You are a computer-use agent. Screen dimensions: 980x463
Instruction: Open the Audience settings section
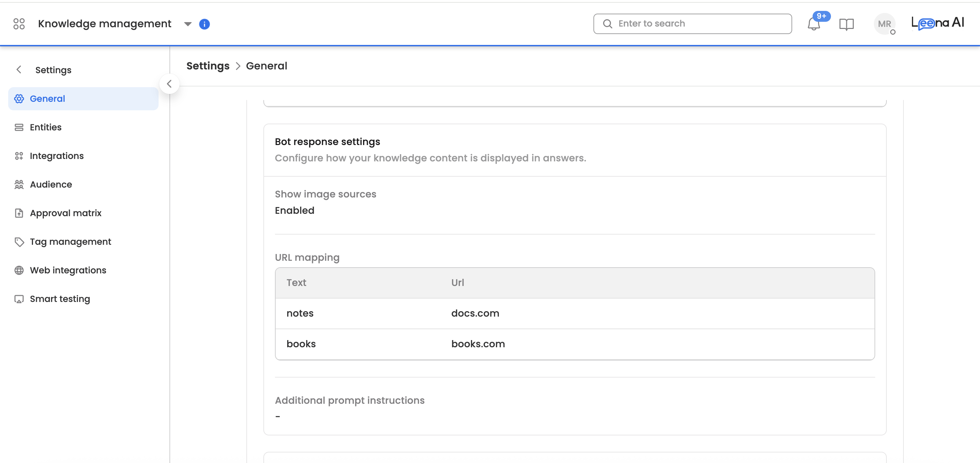coord(51,184)
